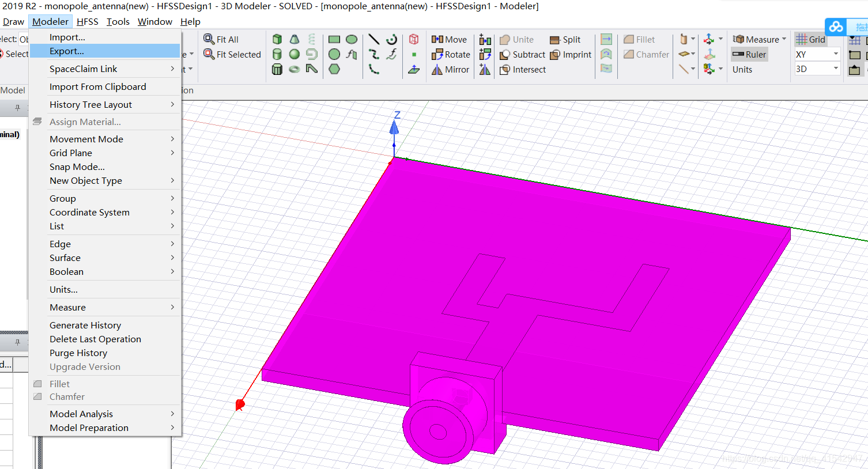Open the Measure dropdown arrow
Viewport: 868px width, 469px height.
pos(784,39)
